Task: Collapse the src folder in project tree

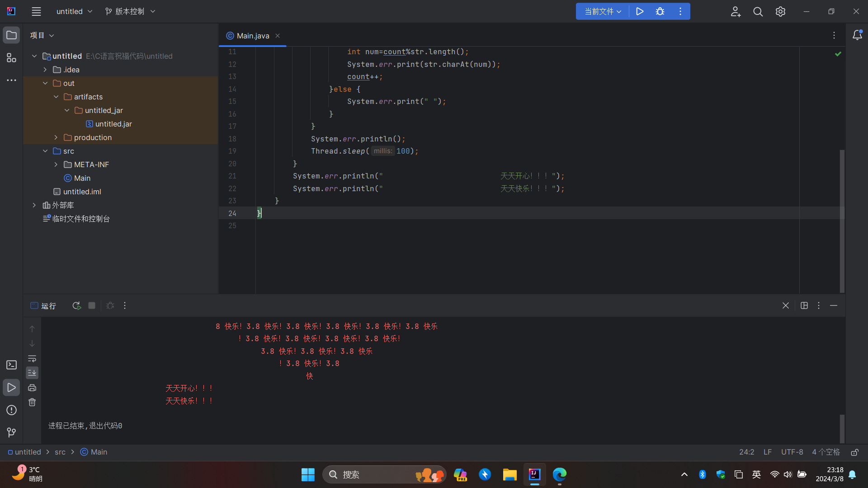Action: point(45,151)
